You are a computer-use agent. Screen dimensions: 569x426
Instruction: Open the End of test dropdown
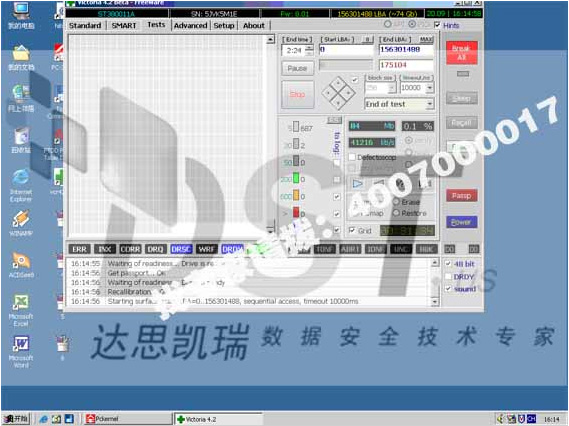click(x=430, y=104)
